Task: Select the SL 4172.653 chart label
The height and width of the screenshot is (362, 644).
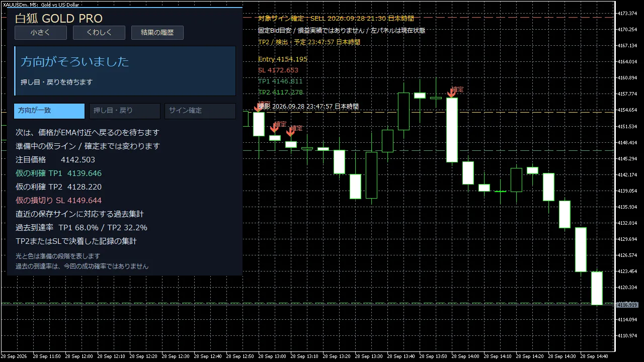Action: tap(278, 70)
